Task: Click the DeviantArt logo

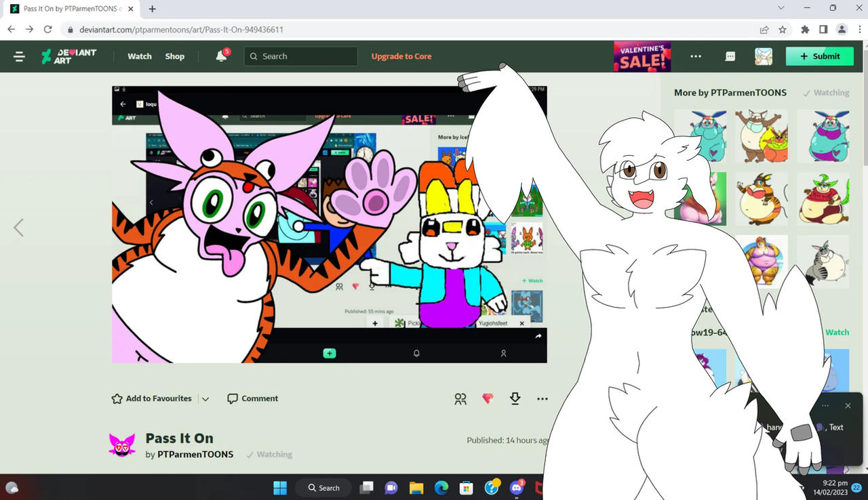Action: tap(68, 56)
